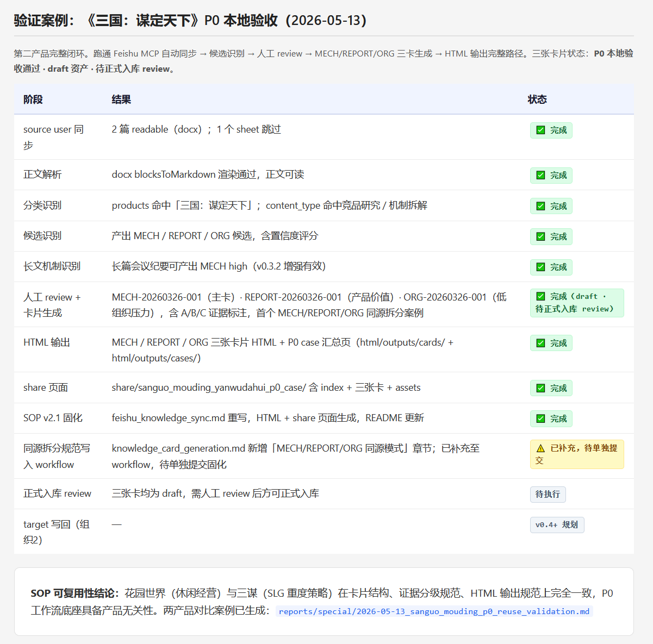Viewport: 653px width, 644px height.
Task: Click the 结果 column header
Action: (x=121, y=99)
